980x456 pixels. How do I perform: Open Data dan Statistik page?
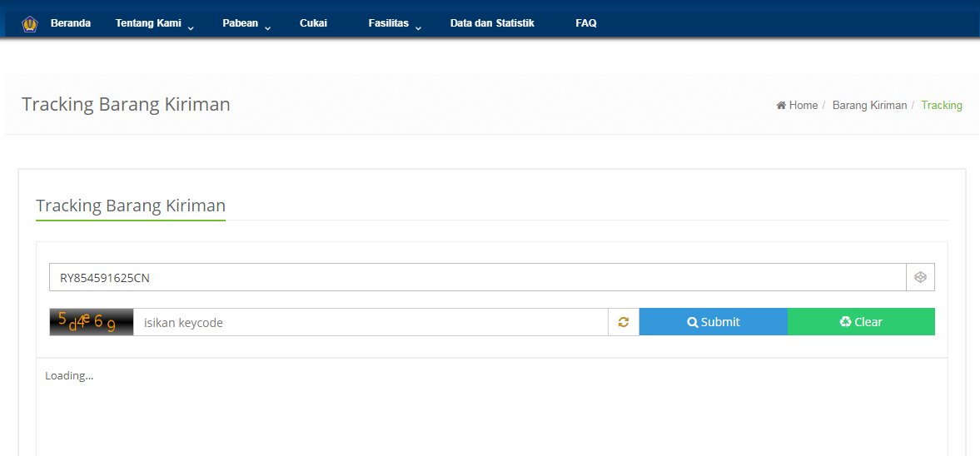[x=492, y=23]
